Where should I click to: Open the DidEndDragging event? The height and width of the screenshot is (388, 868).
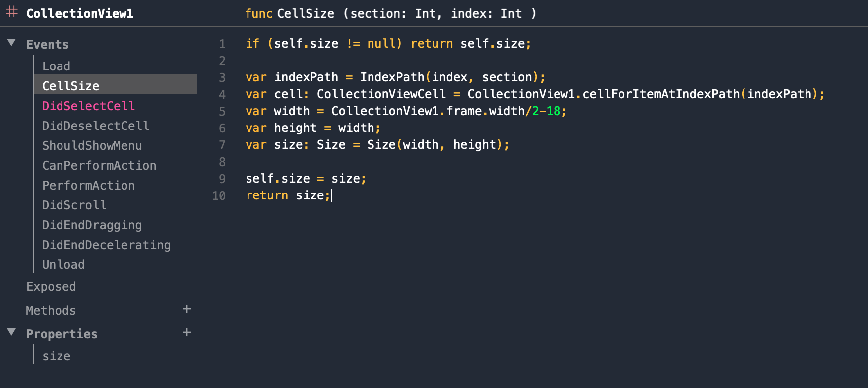pyautogui.click(x=92, y=225)
